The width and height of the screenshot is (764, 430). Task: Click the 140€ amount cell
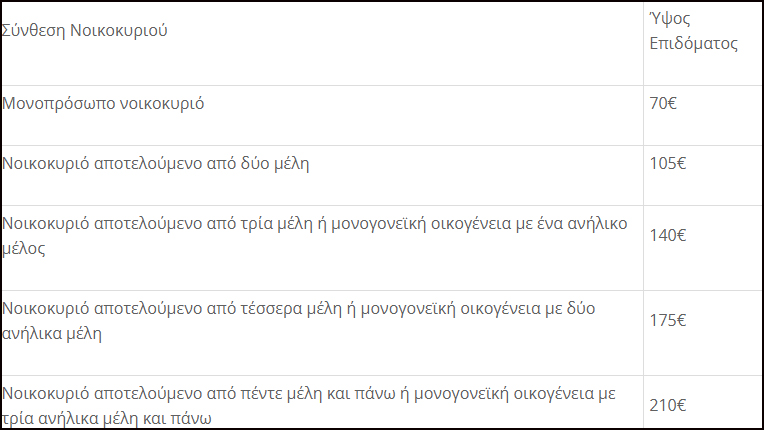[x=702, y=248]
